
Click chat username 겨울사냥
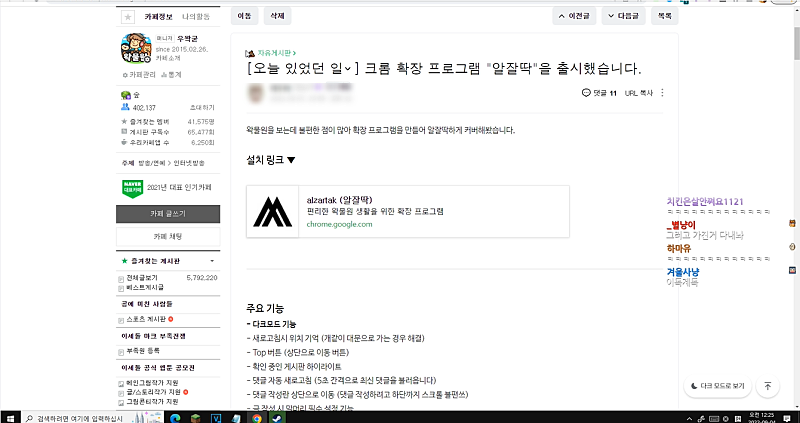(683, 271)
